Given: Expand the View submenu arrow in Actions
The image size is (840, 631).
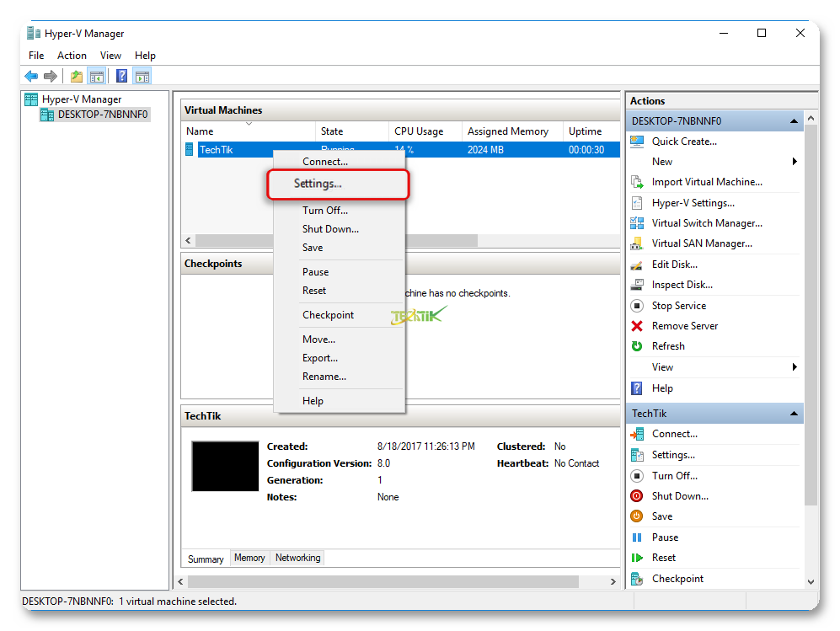Looking at the screenshot, I should tap(794, 367).
